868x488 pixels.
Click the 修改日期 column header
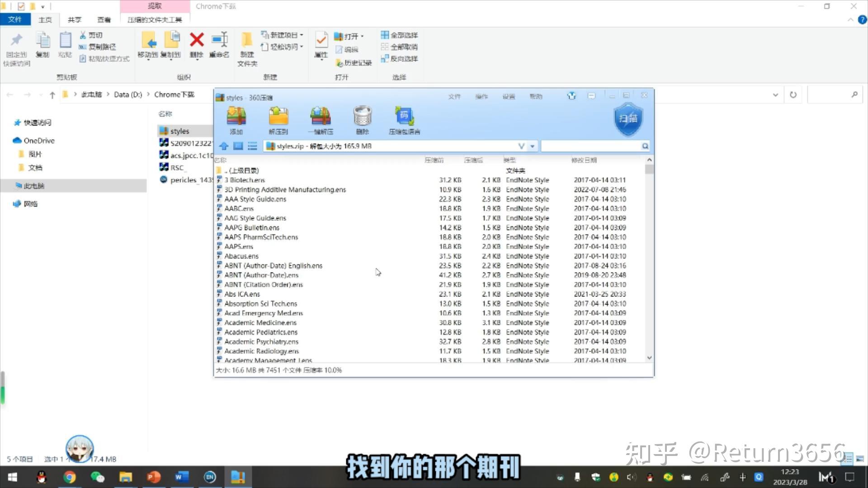(x=584, y=160)
